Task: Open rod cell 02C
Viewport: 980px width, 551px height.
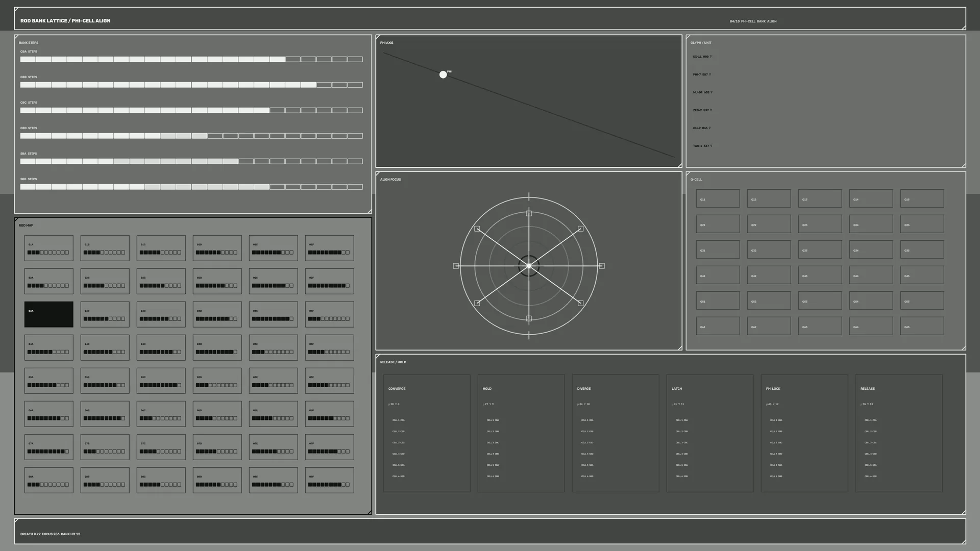Action: click(161, 281)
